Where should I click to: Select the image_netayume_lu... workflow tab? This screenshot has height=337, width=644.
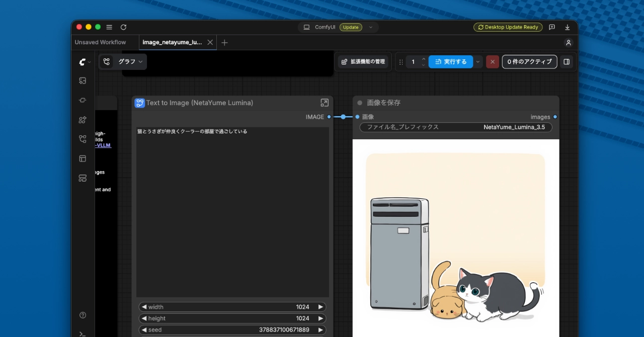click(173, 42)
